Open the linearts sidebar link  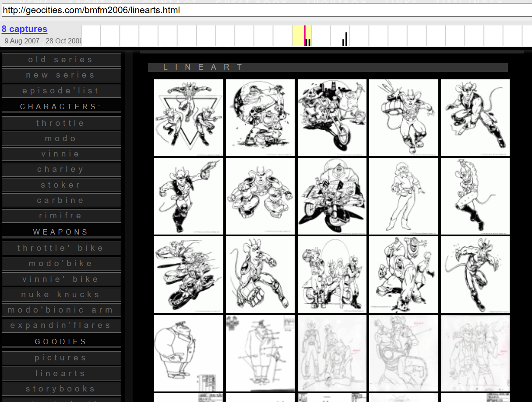[x=61, y=374]
